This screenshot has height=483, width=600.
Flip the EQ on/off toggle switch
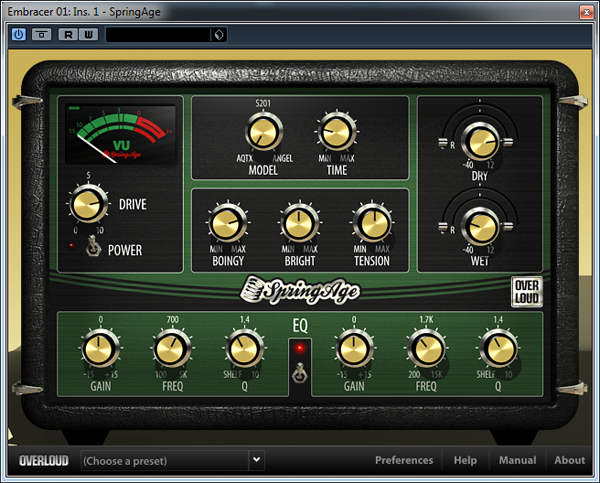coord(300,373)
